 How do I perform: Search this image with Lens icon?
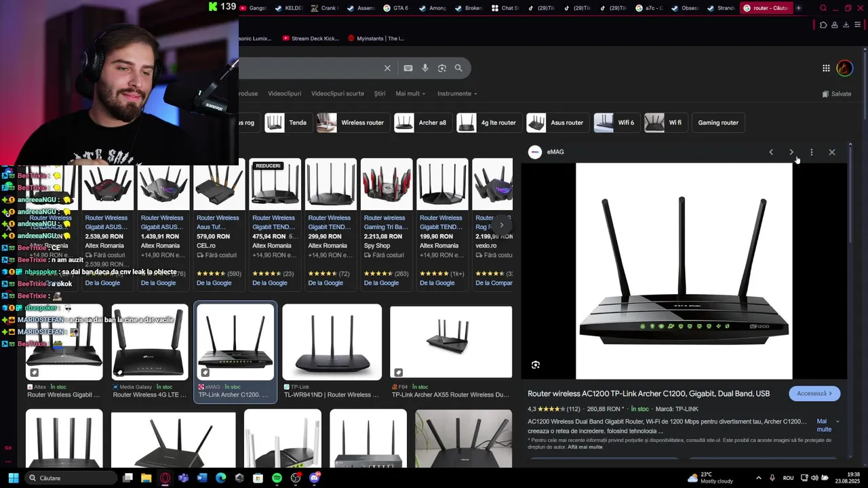[x=536, y=365]
